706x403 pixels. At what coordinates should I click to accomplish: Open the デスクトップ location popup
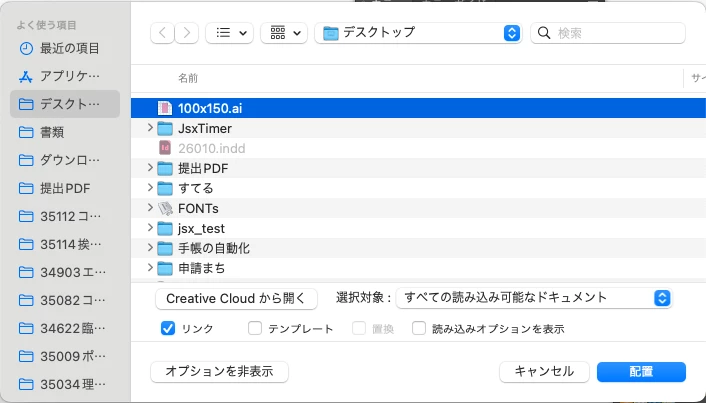point(418,33)
